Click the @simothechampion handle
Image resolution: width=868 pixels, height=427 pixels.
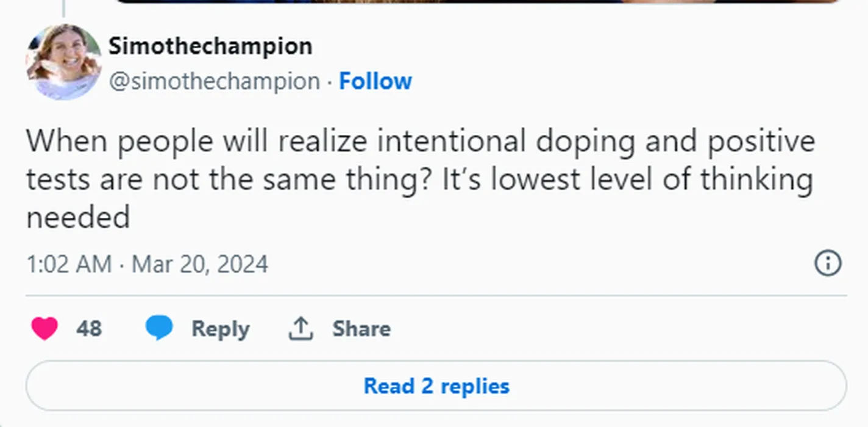click(214, 81)
